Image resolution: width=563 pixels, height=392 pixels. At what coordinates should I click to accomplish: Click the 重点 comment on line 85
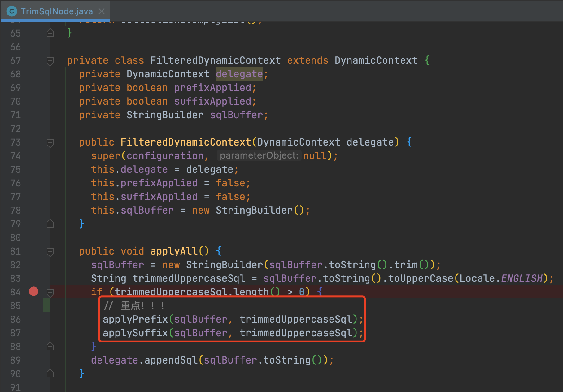click(x=134, y=306)
